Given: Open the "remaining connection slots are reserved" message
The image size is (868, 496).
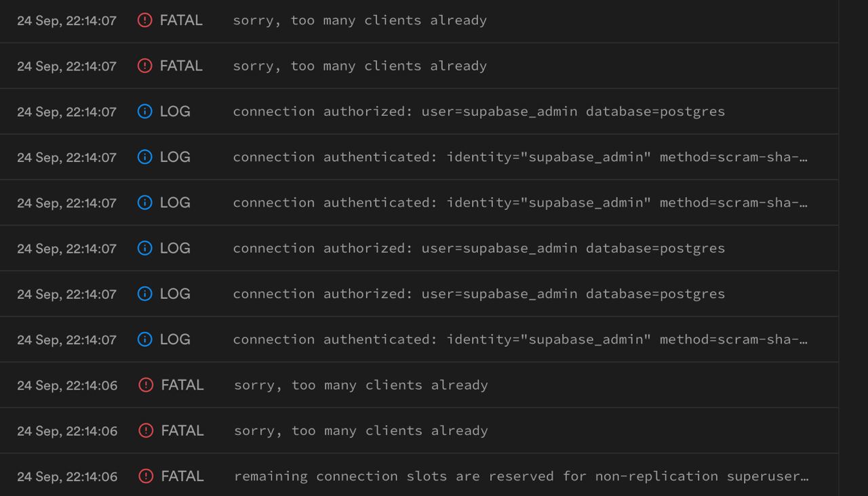Looking at the screenshot, I should pos(521,476).
